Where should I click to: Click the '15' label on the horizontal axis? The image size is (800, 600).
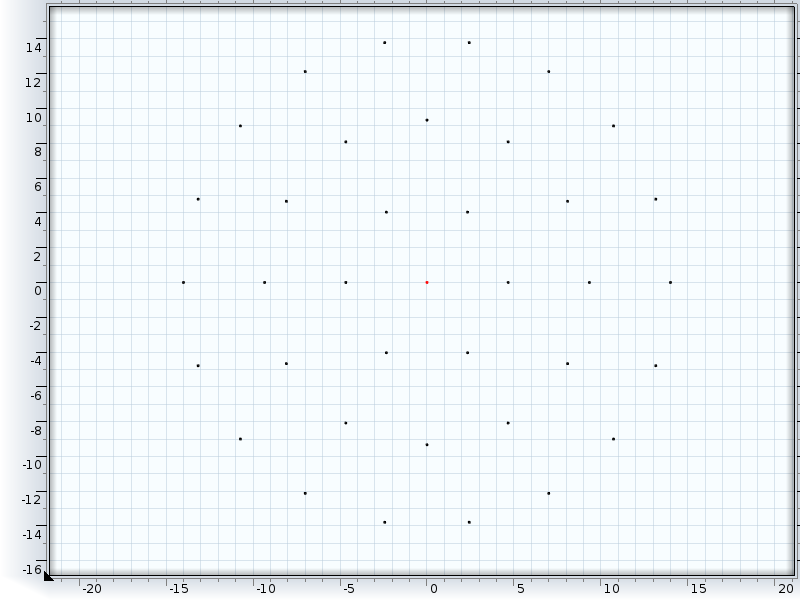(x=698, y=589)
